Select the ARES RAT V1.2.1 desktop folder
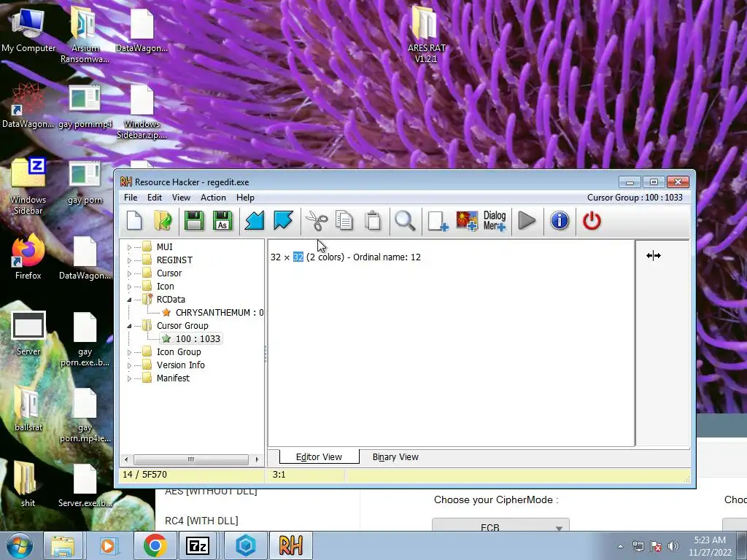The width and height of the screenshot is (747, 560). (x=426, y=34)
